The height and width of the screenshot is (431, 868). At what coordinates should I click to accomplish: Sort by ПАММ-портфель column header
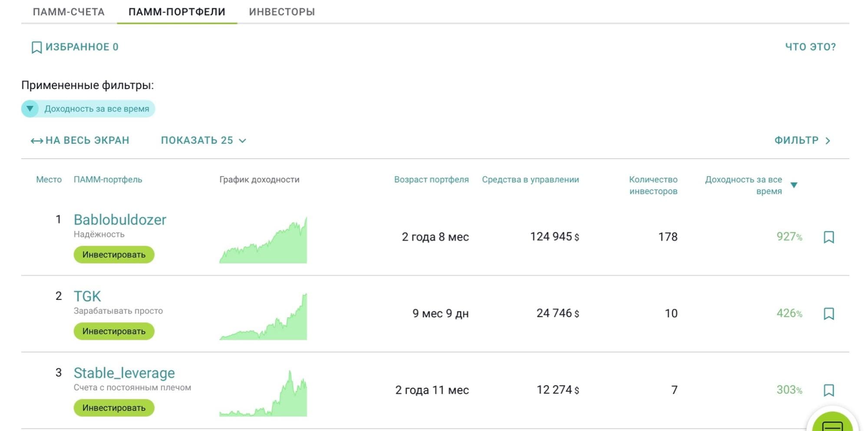(108, 179)
